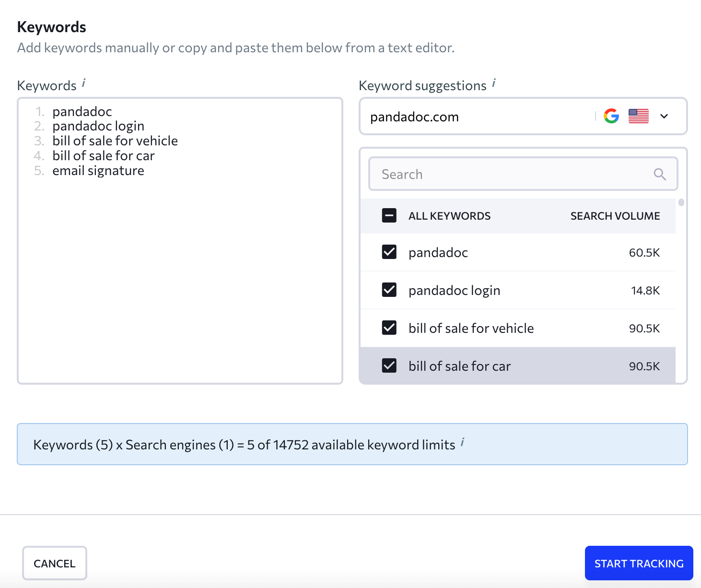Click the keyword suggestions Search field
This screenshot has width=701, height=588.
coord(523,174)
